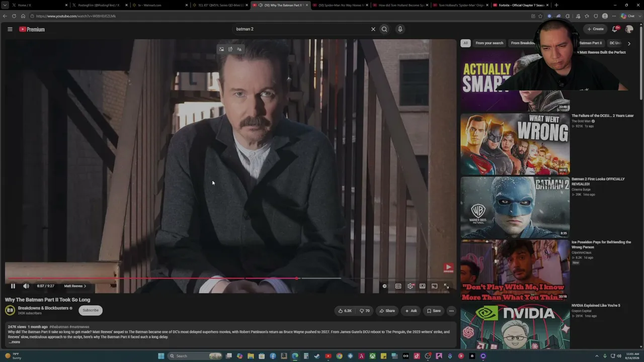
Task: Select the All filter chip
Action: (x=465, y=43)
